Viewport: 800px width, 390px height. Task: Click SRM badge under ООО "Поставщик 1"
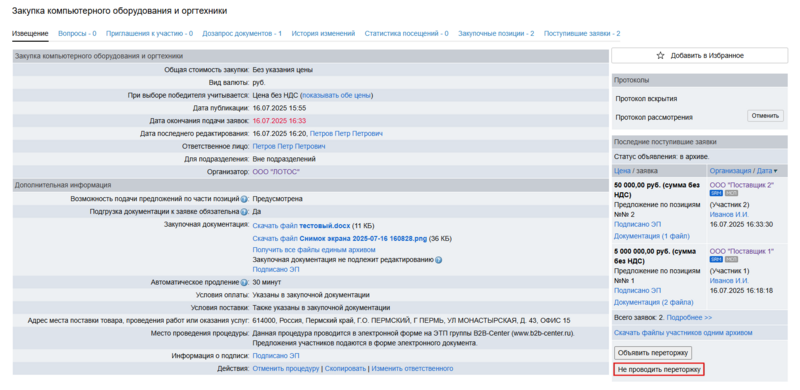point(716,259)
